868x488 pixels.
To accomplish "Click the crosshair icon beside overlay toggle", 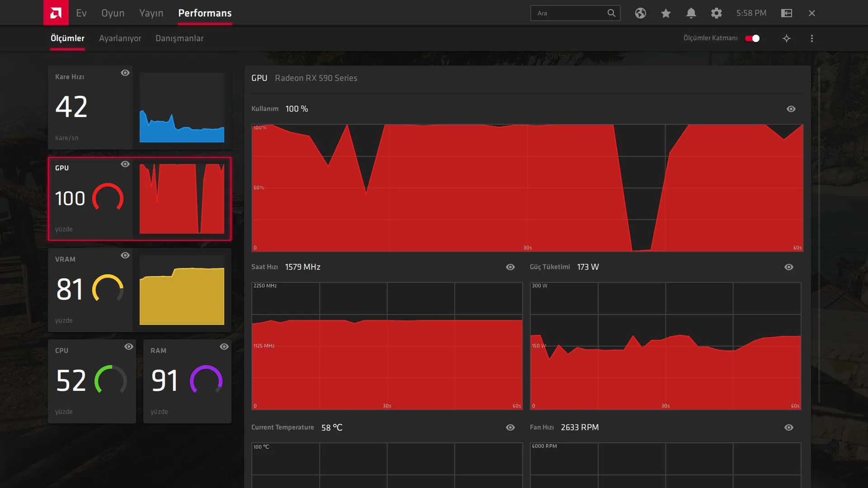I will pos(787,38).
